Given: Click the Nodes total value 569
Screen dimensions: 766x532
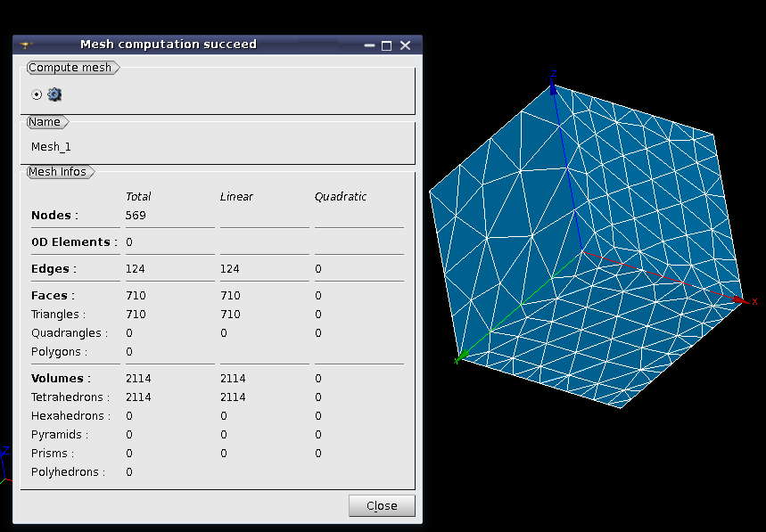Looking at the screenshot, I should coord(136,216).
